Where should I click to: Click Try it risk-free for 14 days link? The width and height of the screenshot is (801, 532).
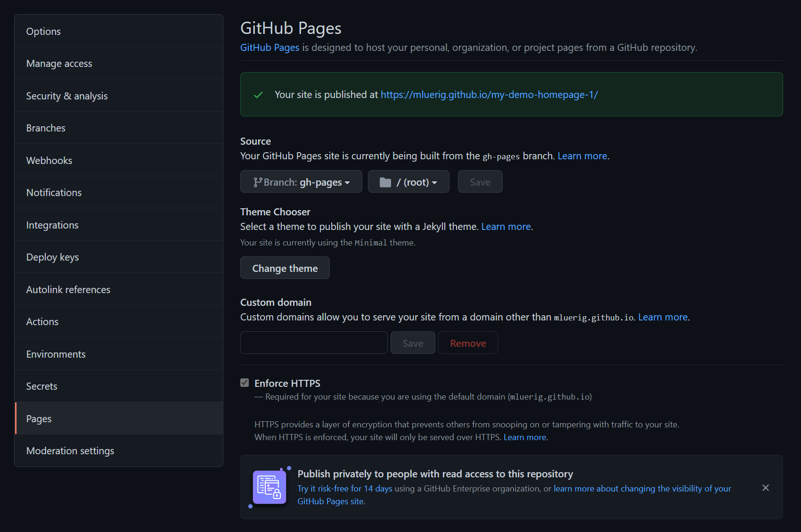tap(345, 489)
